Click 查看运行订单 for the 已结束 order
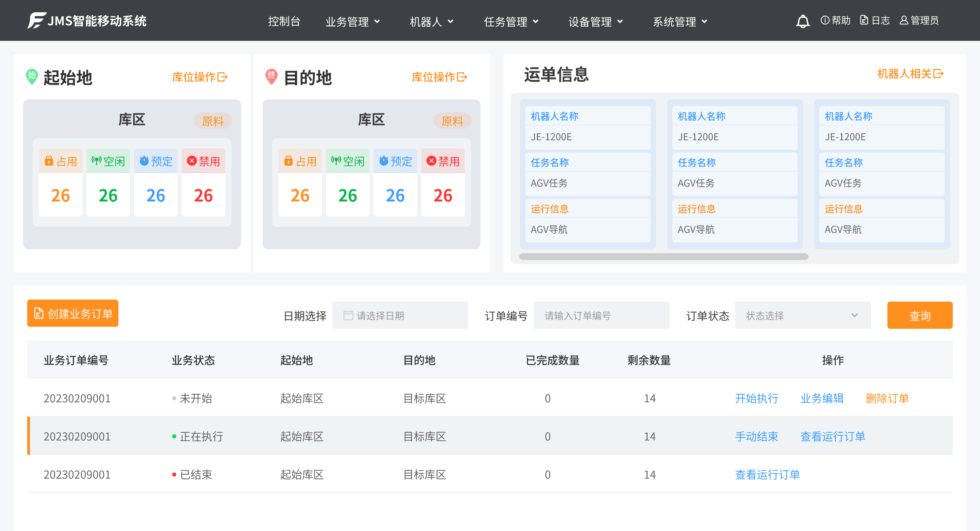 [x=767, y=474]
